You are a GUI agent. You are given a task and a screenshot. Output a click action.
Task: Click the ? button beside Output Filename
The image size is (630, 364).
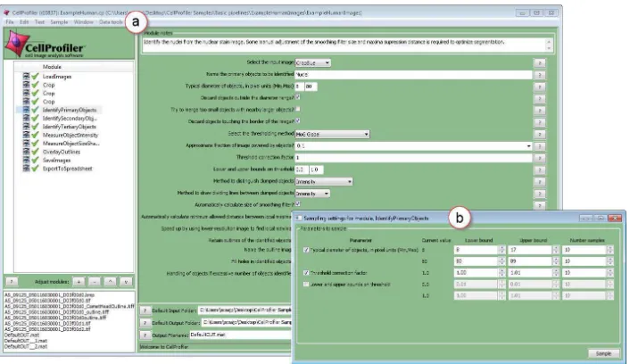pos(145,335)
